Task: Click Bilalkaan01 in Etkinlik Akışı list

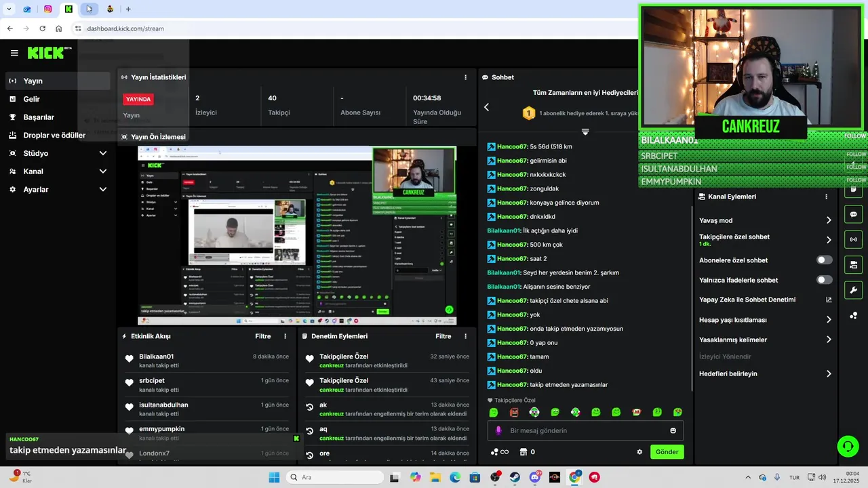Action: coord(157,357)
